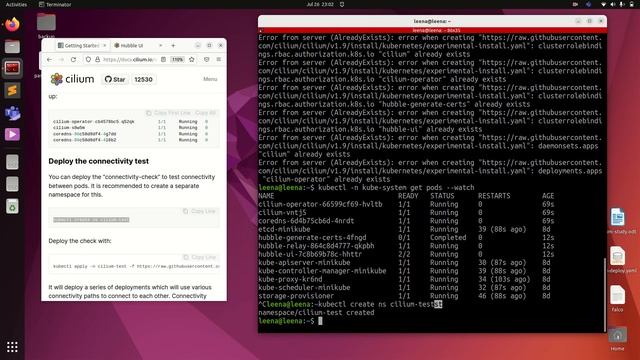Show applications grid at dock bottom
This screenshot has height=360, width=640.
[12, 347]
